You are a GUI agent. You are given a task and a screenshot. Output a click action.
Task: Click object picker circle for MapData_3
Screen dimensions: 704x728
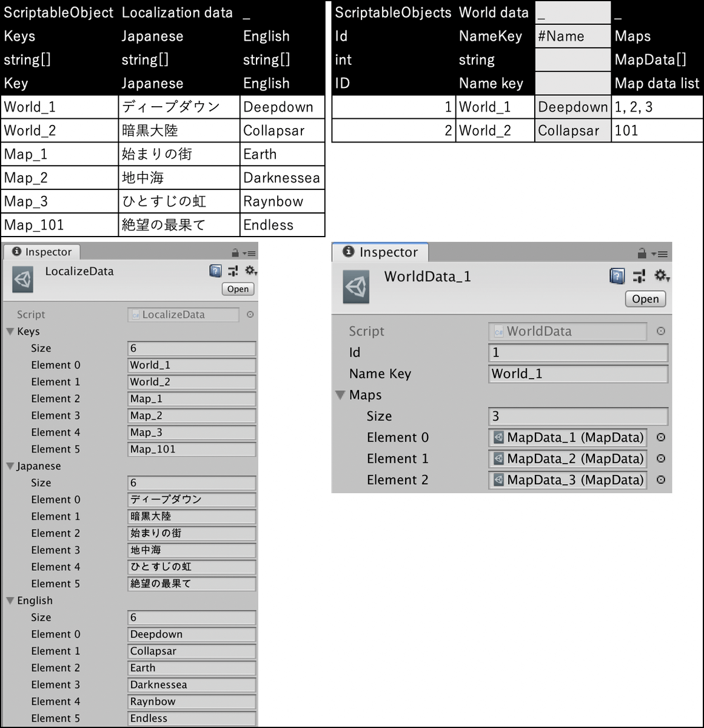[661, 480]
